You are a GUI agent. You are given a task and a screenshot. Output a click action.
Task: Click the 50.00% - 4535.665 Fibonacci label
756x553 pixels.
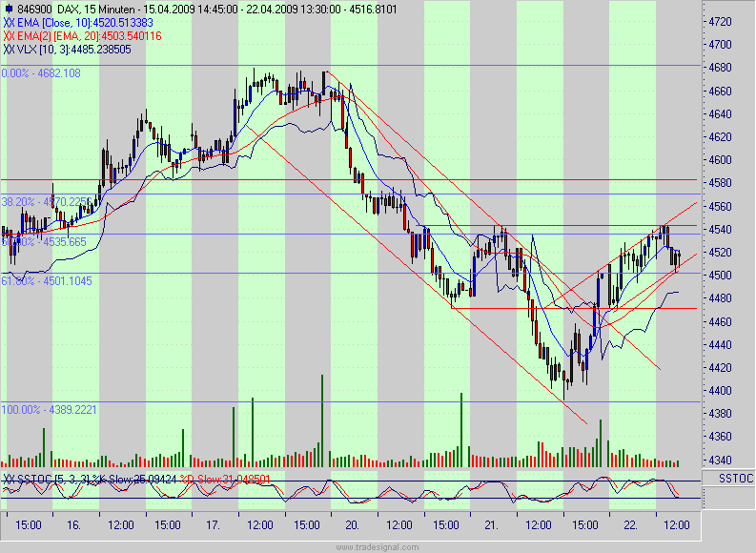44,242
